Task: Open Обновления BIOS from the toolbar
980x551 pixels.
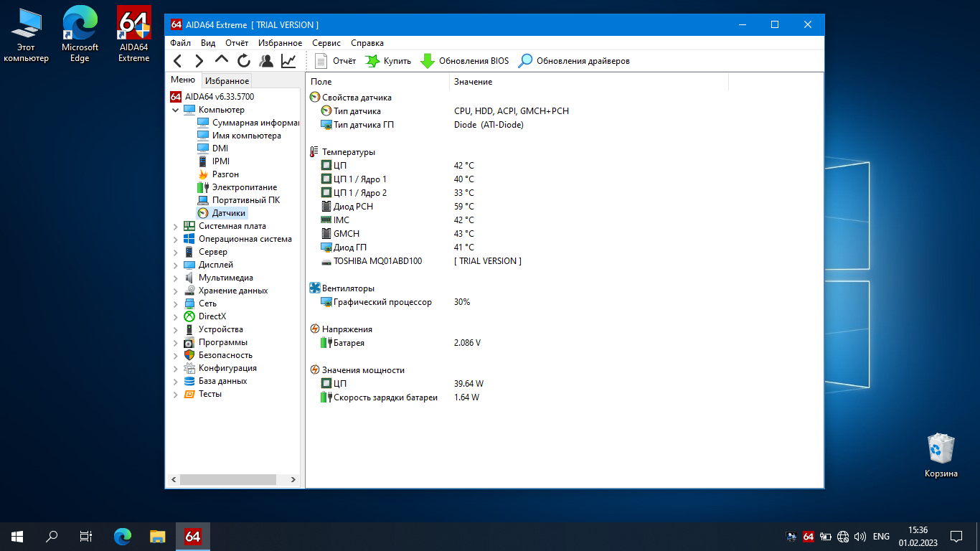Action: 465,61
